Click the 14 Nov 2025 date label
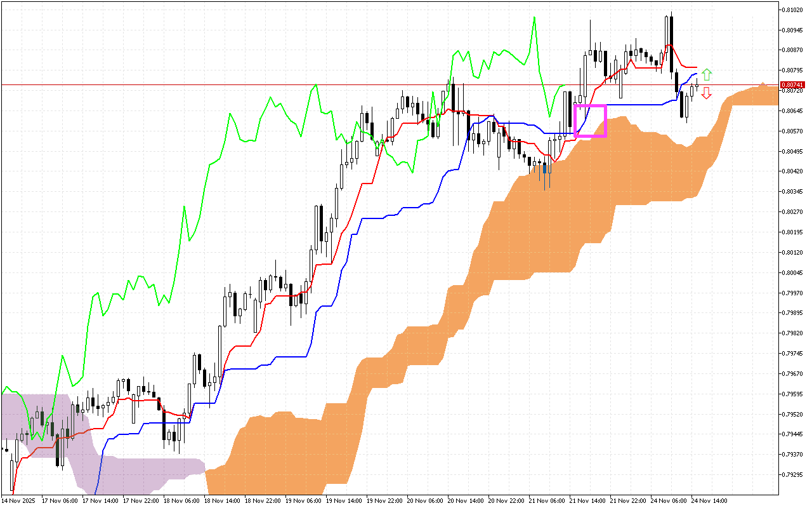 coord(20,500)
